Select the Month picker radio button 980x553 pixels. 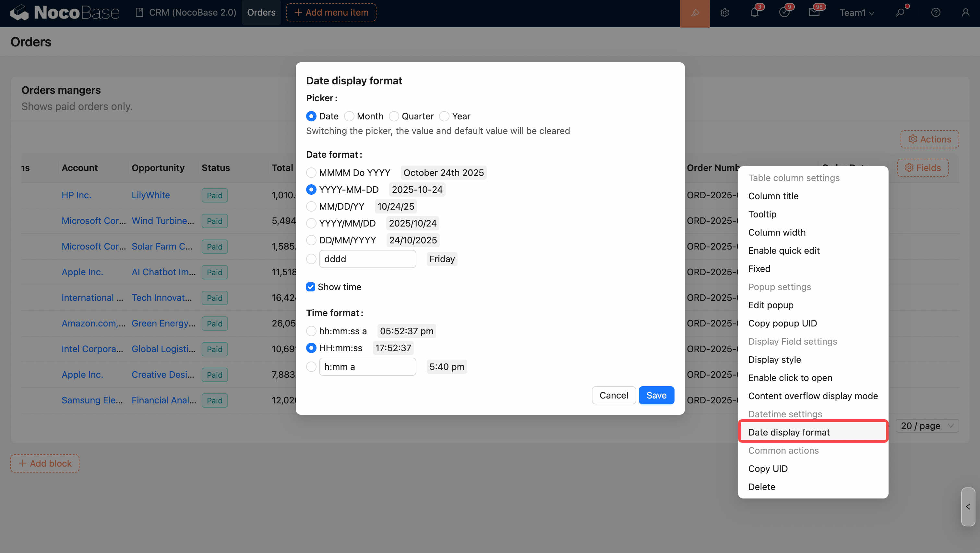349,116
